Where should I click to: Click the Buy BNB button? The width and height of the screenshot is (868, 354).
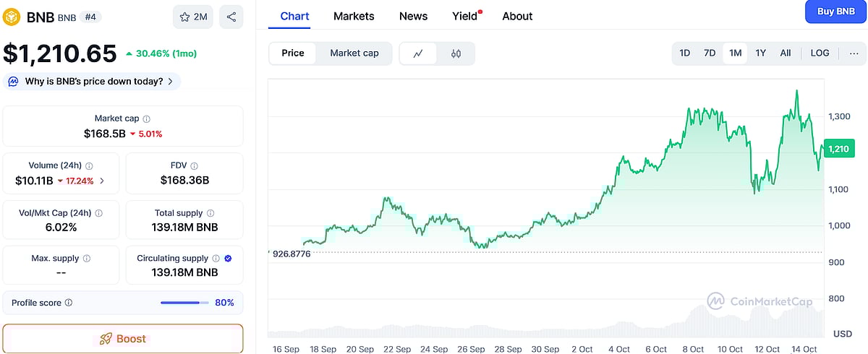(835, 12)
